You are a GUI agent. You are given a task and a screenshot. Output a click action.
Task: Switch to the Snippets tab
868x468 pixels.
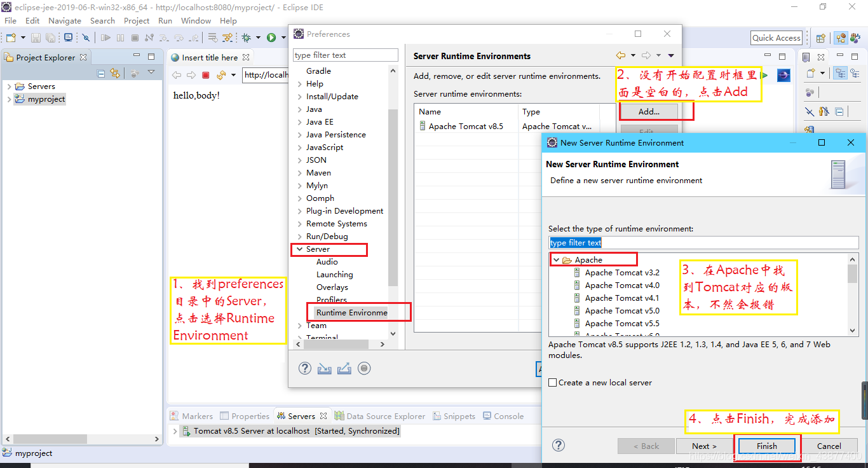pyautogui.click(x=454, y=416)
